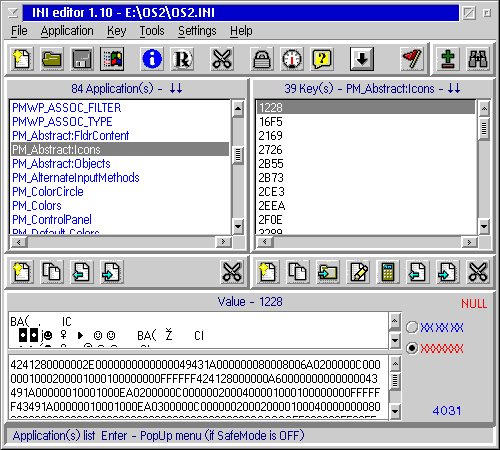This screenshot has width=500, height=450.
Task: Select PM_ColorCircle application
Action: (x=120, y=192)
